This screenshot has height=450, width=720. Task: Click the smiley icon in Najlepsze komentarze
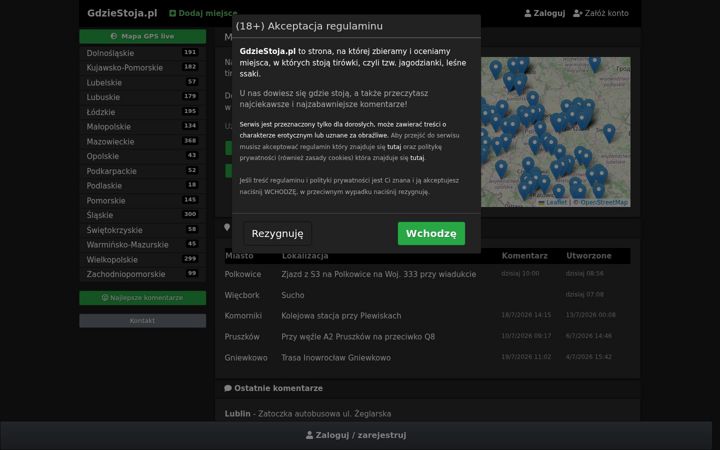pos(105,298)
